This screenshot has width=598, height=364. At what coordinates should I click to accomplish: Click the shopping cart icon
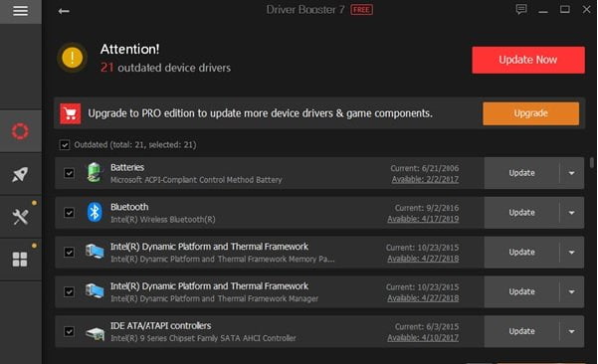pos(71,113)
